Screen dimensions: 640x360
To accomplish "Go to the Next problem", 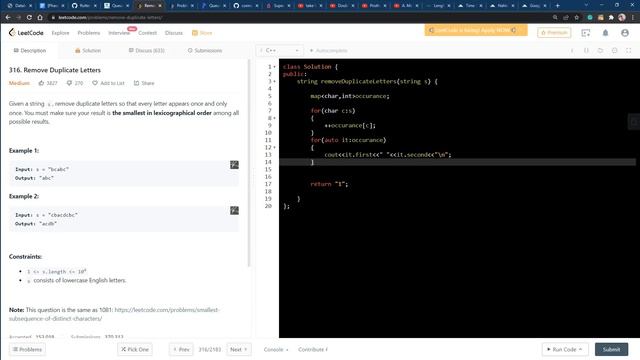I will click(x=239, y=349).
